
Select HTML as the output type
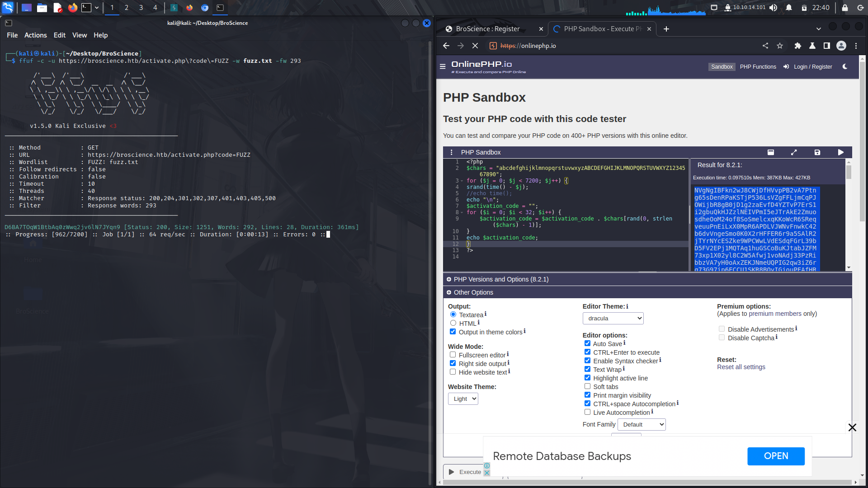[x=453, y=323]
